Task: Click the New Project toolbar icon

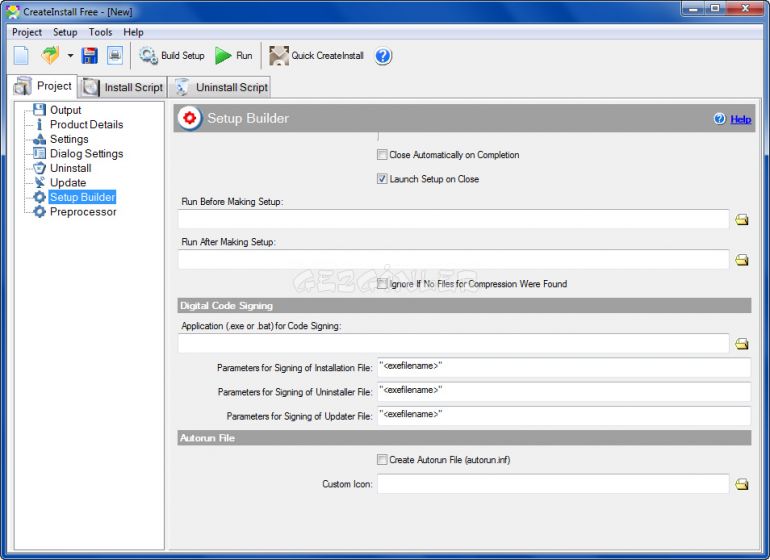Action: [x=21, y=56]
